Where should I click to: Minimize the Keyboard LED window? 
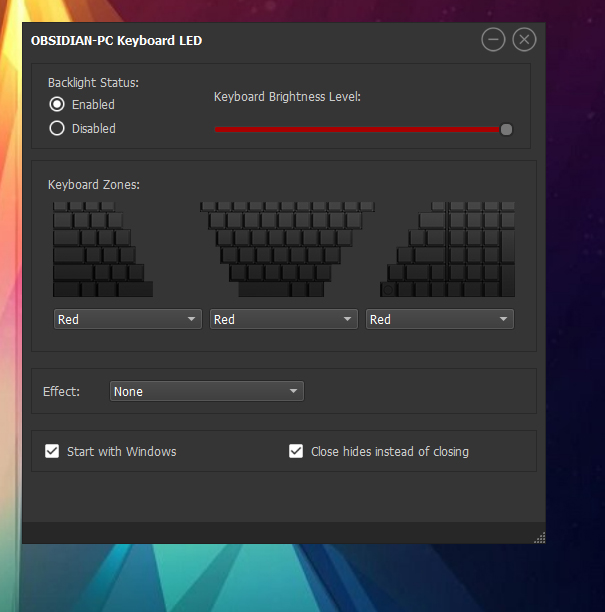[x=493, y=39]
